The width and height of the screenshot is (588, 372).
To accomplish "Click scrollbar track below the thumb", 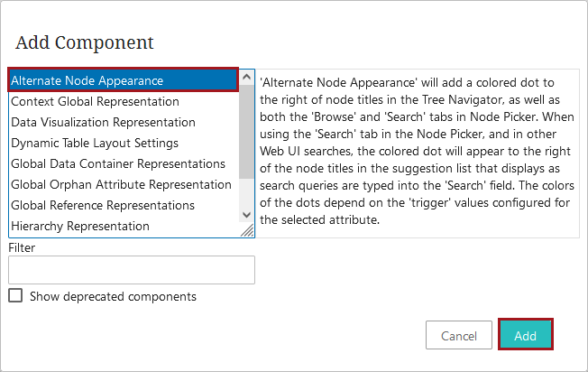I will tap(246, 193).
